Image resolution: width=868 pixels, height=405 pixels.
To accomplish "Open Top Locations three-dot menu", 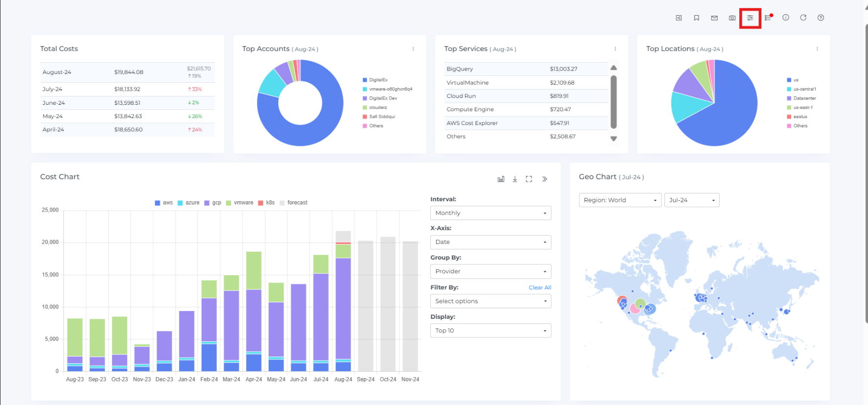I will coord(817,49).
